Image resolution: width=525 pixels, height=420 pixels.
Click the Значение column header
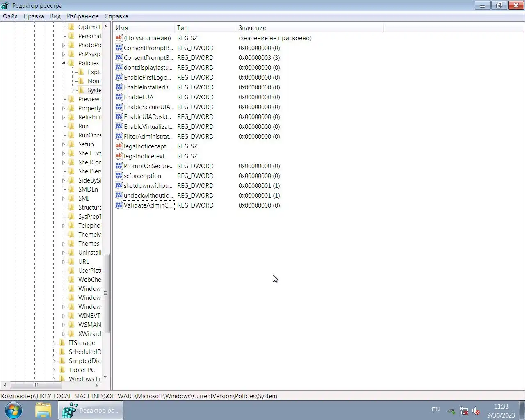(310, 28)
